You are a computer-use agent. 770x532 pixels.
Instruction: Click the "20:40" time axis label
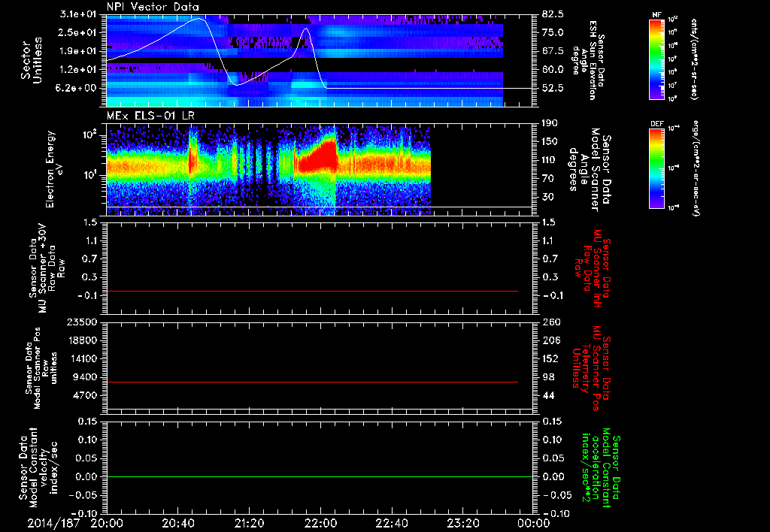(177, 523)
